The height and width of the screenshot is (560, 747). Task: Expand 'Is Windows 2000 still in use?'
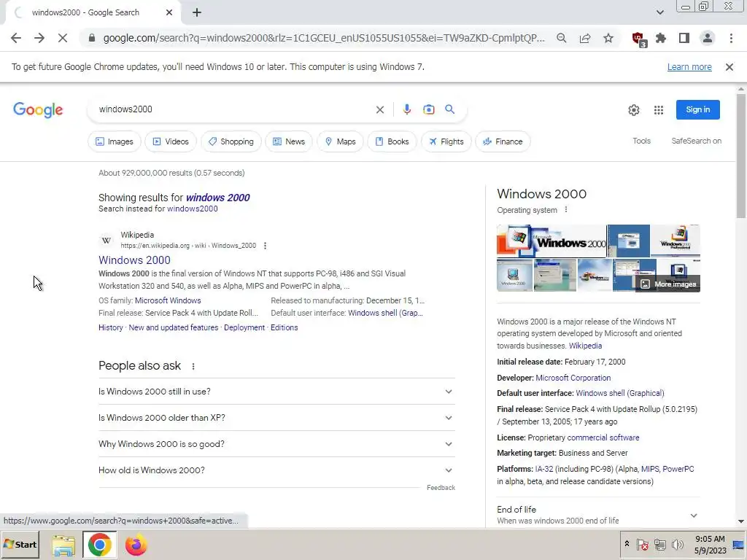[276, 392]
